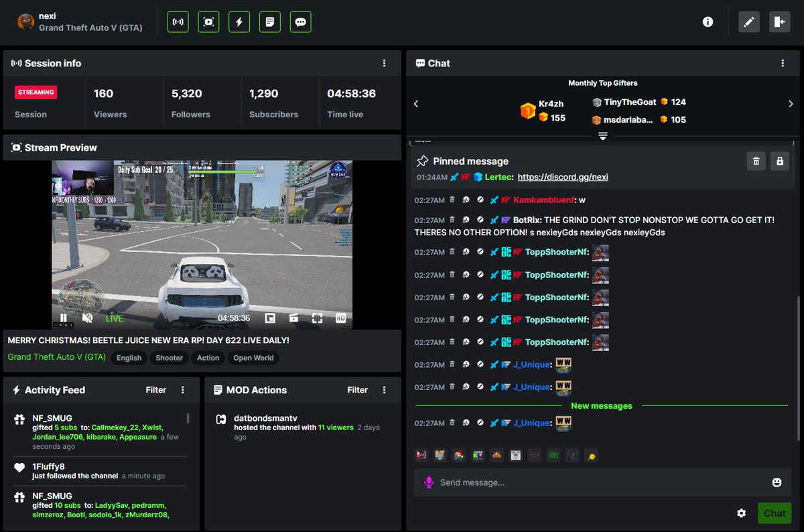Select the Open World tag
The width and height of the screenshot is (804, 532).
[253, 358]
